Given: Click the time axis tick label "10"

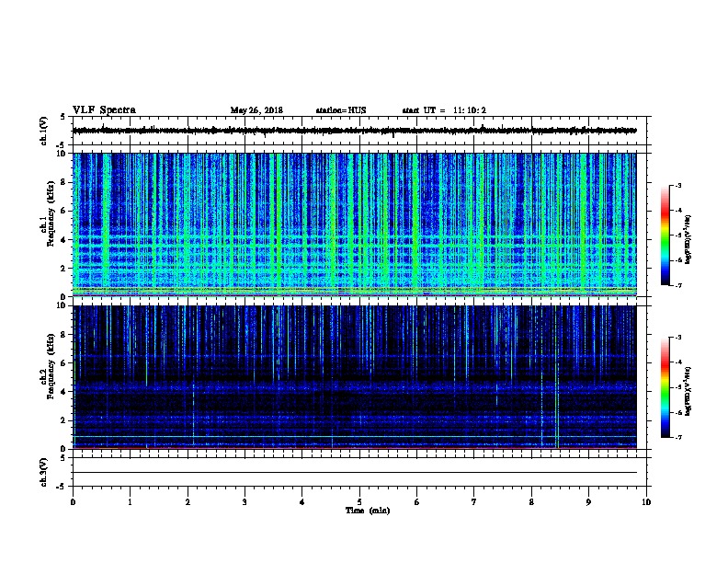Looking at the screenshot, I should (x=646, y=501).
